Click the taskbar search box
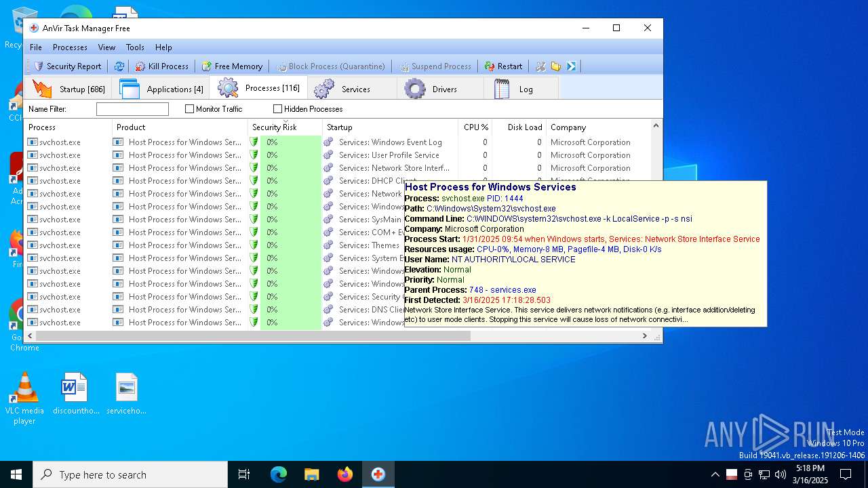Screen dimensions: 868x488 point(130,474)
